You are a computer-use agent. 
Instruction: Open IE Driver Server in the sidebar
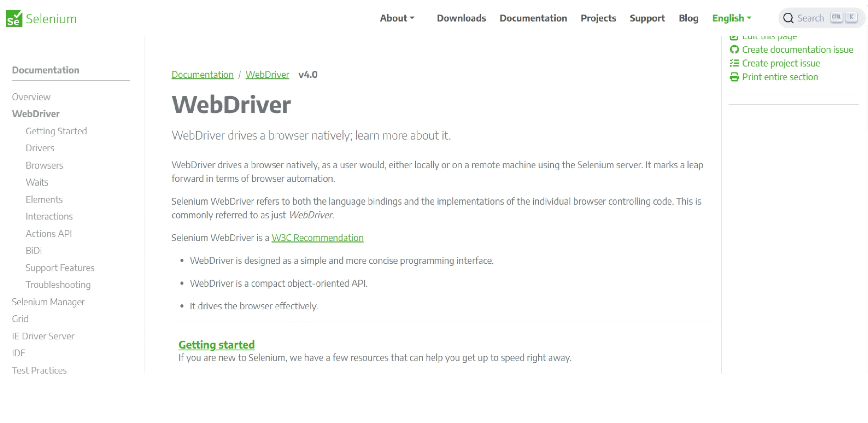coord(43,336)
